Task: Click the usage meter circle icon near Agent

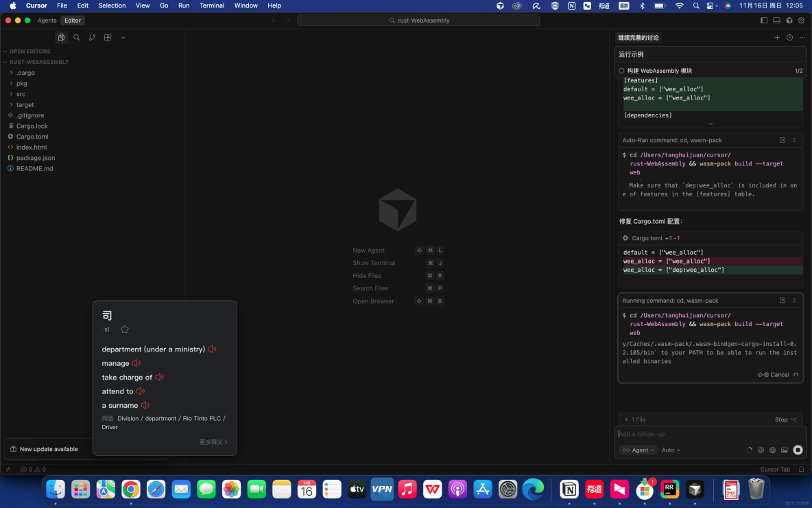Action: point(749,450)
